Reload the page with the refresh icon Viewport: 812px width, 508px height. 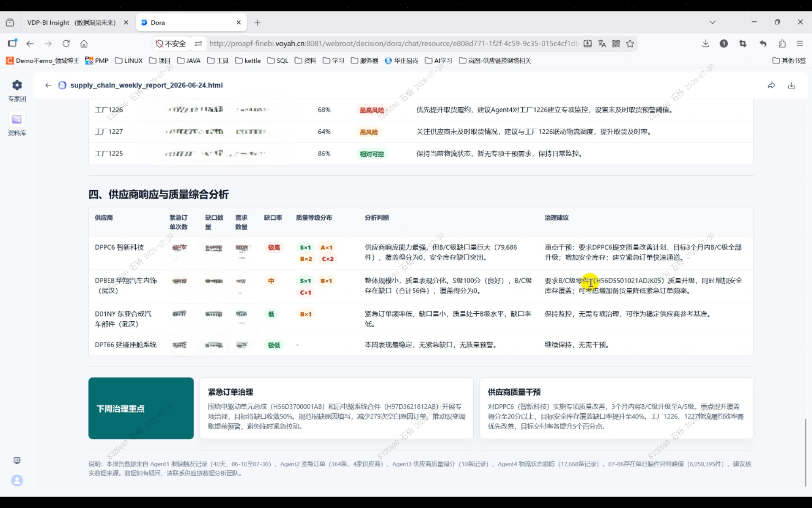[x=66, y=44]
